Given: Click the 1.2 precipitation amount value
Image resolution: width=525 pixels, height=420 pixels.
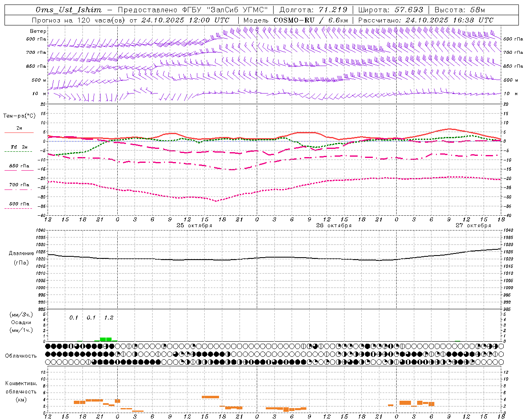Looking at the screenshot, I should (x=109, y=317).
